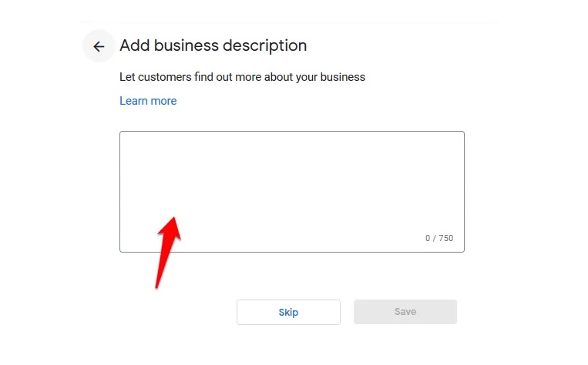The width and height of the screenshot is (588, 365).
Task: Click the 0 / 750 character counter
Action: point(439,238)
